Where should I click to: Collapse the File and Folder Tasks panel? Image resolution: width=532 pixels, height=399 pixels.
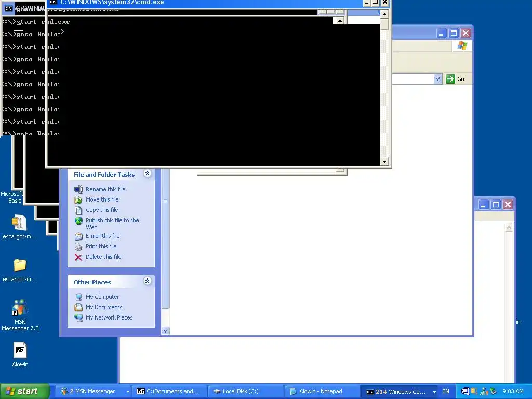pyautogui.click(x=147, y=174)
